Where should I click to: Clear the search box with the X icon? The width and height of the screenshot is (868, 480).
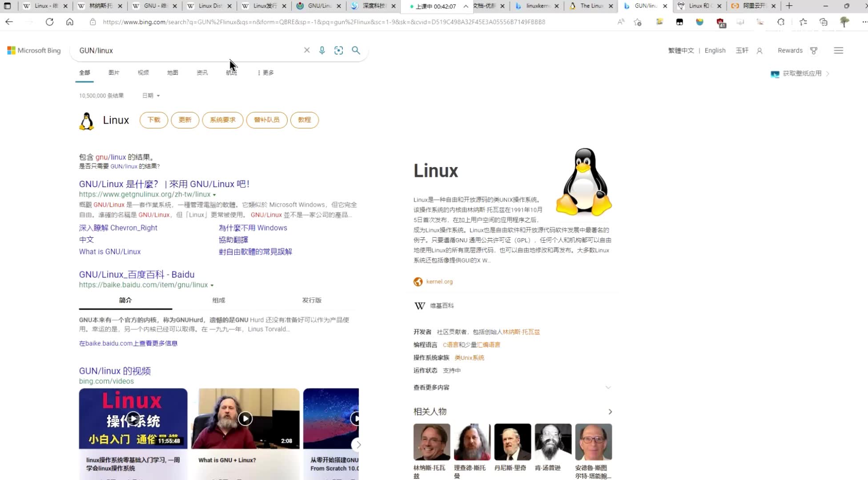pyautogui.click(x=307, y=50)
